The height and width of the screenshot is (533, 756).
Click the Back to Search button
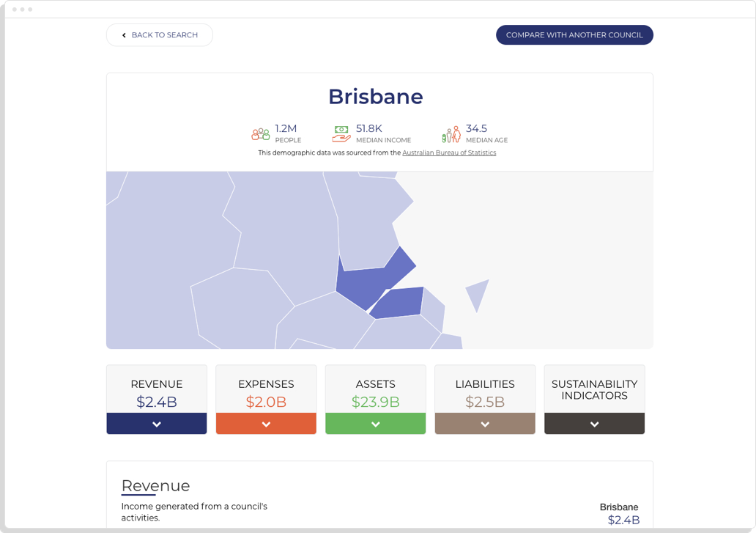(x=159, y=34)
